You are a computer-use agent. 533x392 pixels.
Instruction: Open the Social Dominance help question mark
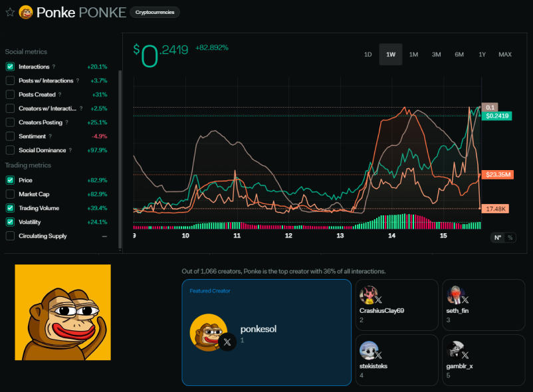(x=70, y=150)
